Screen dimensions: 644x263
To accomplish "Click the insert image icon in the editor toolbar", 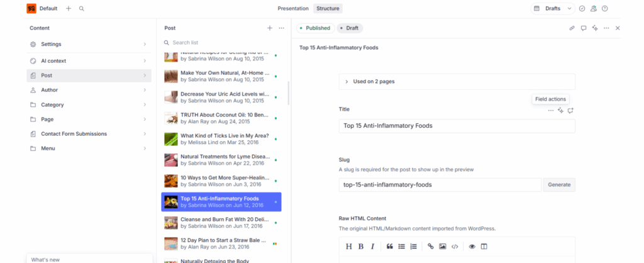I will 443,247.
